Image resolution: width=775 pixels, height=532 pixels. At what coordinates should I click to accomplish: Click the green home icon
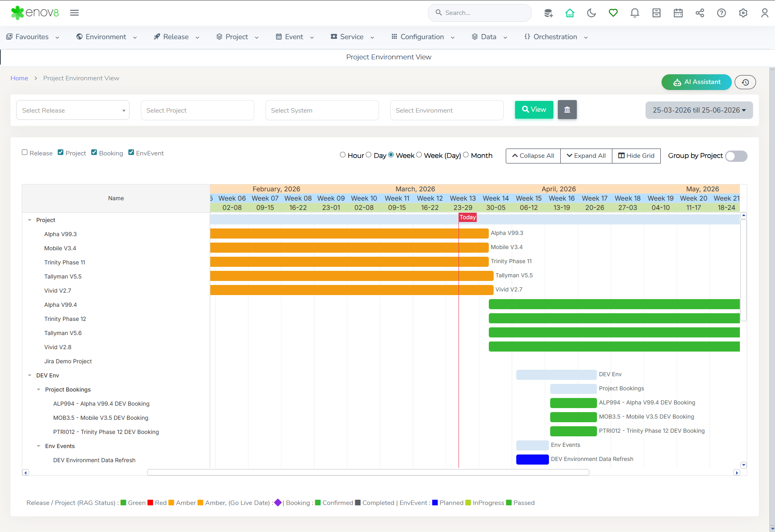[x=570, y=13]
